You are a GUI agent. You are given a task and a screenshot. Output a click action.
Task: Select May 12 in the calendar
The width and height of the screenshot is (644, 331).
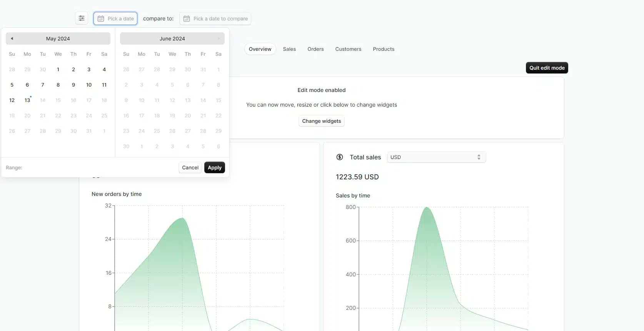[12, 100]
